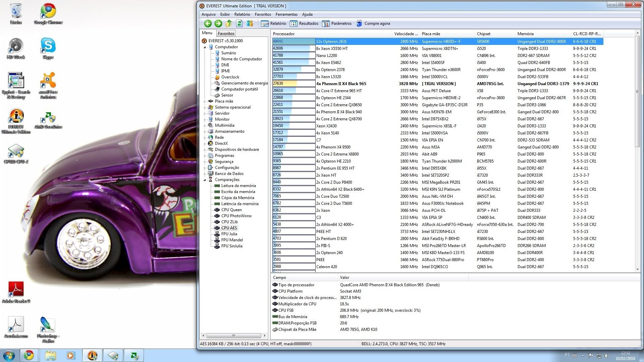Click the refresh toolbar icon
The image size is (644, 362).
click(239, 23)
